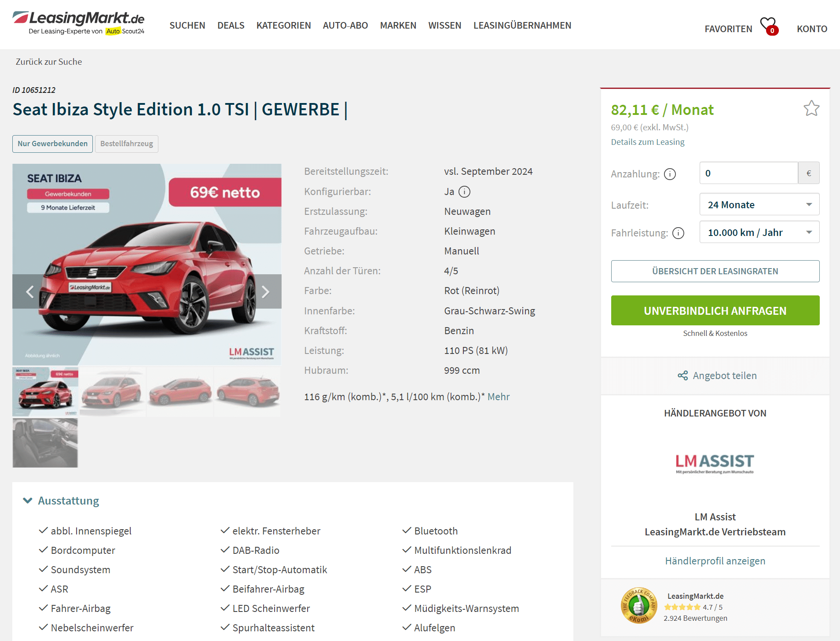
Task: Open the DEALS menu
Action: tap(231, 26)
